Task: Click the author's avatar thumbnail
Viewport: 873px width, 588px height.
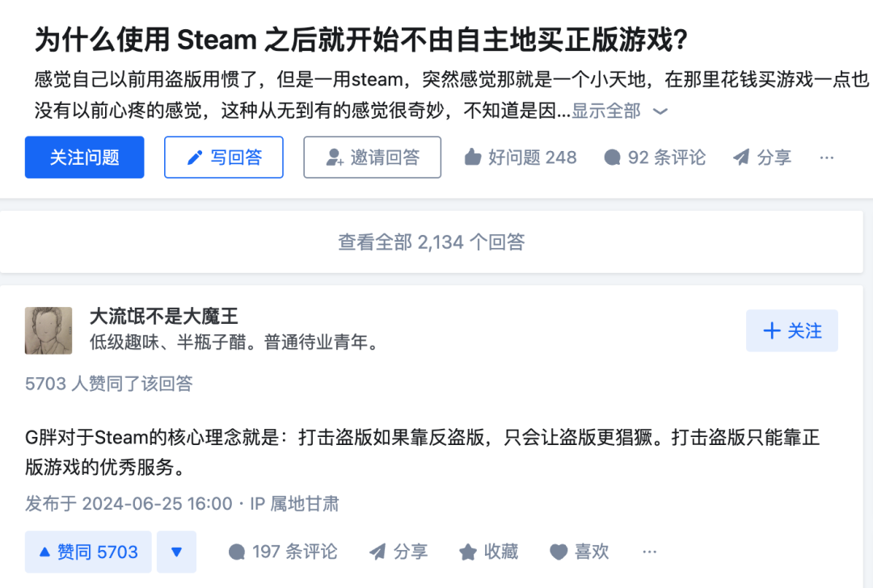Action: [x=48, y=330]
